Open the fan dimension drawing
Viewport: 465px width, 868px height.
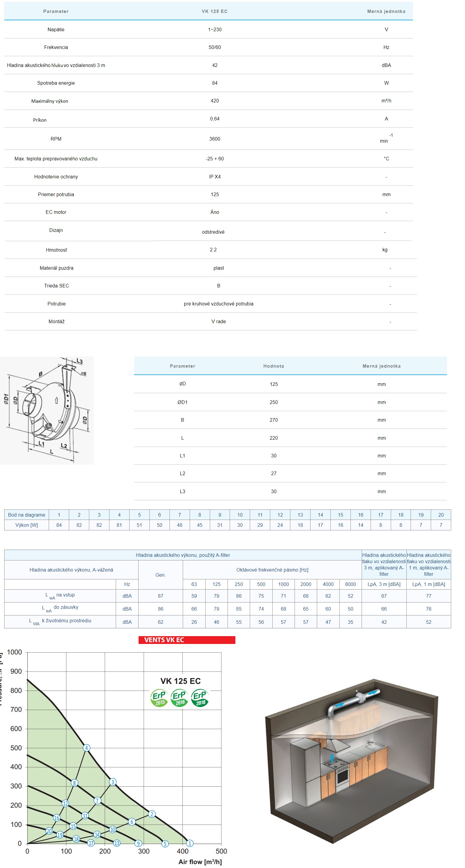[x=47, y=410]
